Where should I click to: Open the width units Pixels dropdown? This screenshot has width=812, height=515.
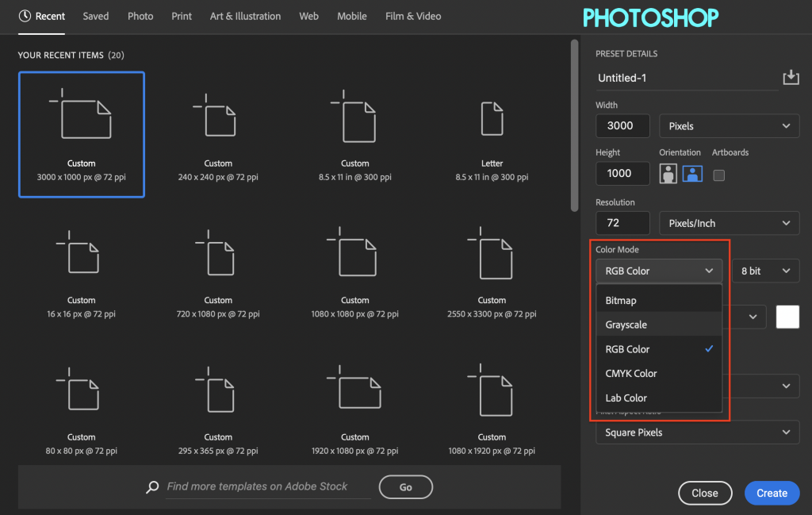(x=730, y=126)
